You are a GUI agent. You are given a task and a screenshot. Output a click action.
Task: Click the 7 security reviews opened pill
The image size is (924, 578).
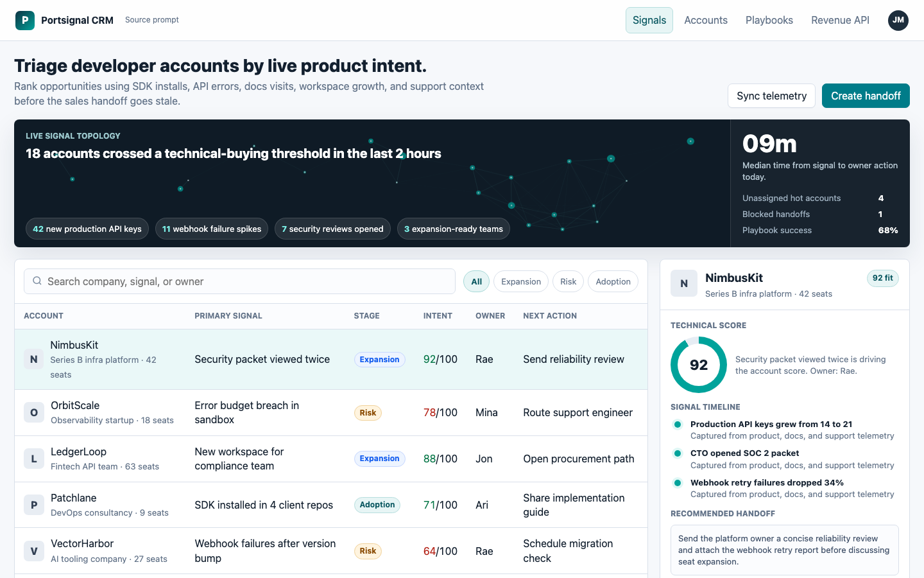tap(332, 229)
